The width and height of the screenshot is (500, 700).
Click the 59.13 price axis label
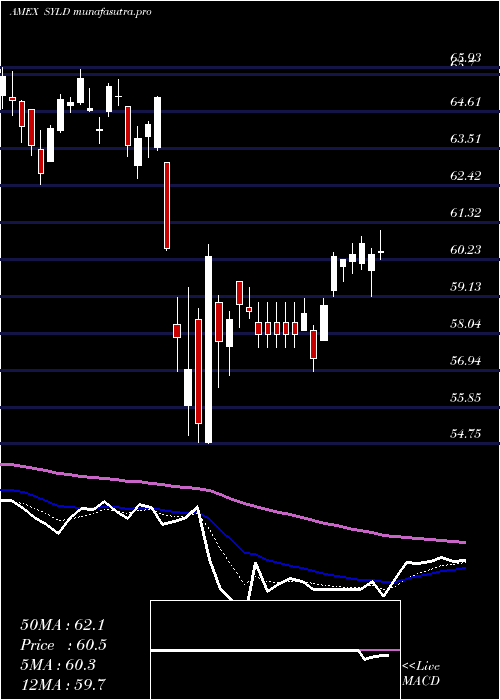[466, 286]
